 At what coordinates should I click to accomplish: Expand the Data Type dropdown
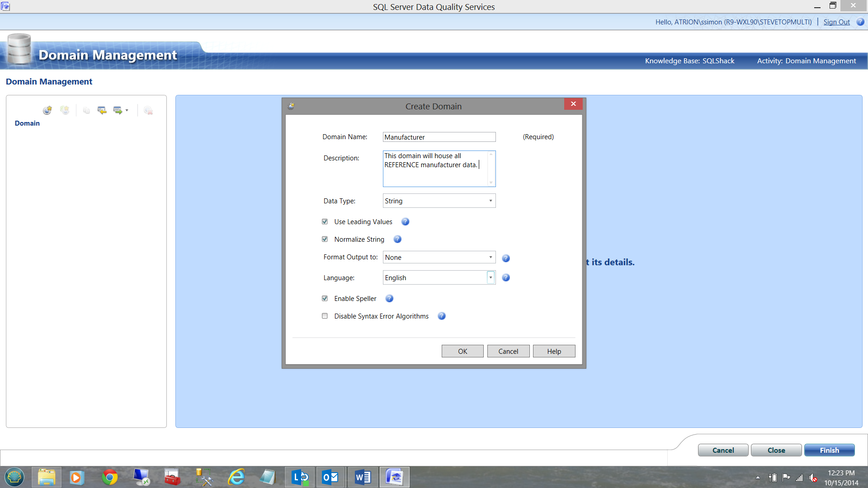[491, 201]
